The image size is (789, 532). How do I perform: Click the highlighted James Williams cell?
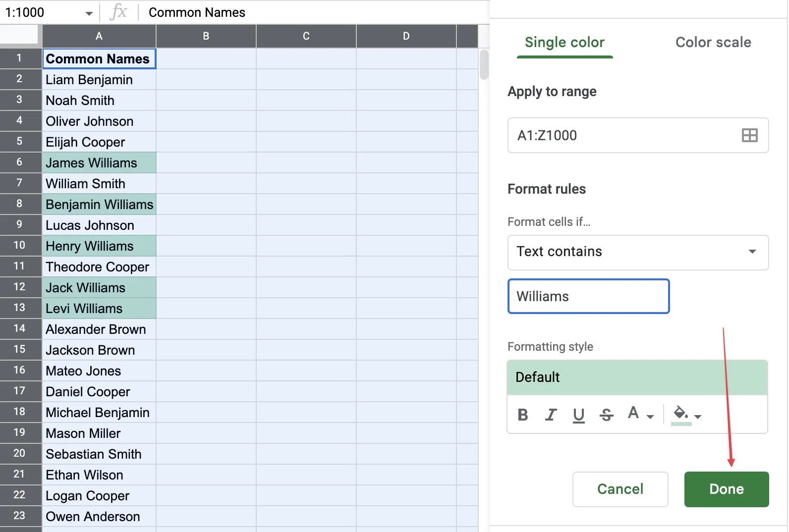tap(99, 162)
